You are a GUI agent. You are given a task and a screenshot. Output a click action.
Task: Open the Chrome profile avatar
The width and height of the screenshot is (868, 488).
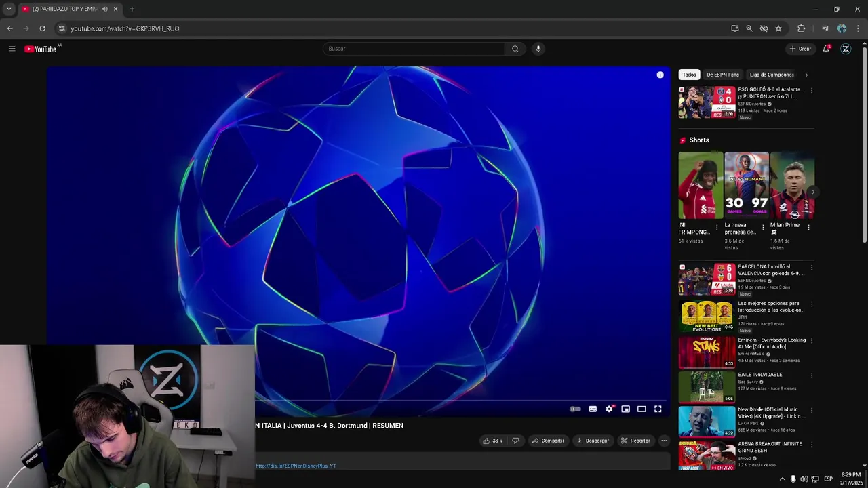pyautogui.click(x=842, y=28)
